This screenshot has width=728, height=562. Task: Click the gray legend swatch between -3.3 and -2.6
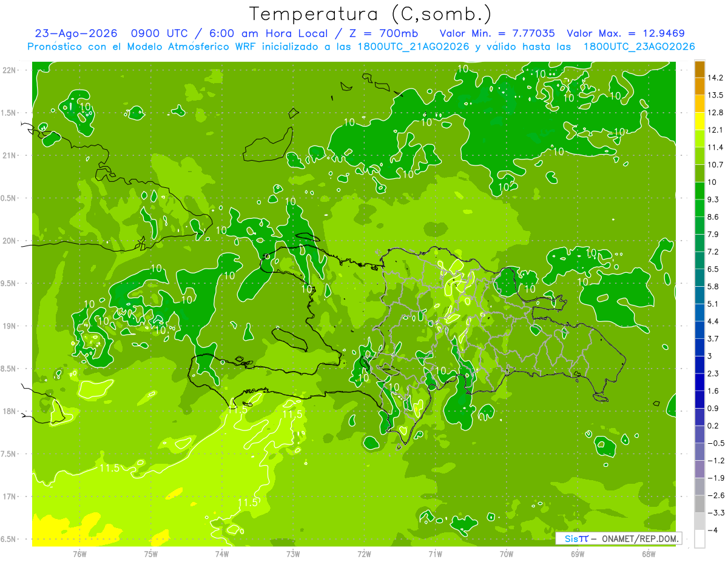699,503
